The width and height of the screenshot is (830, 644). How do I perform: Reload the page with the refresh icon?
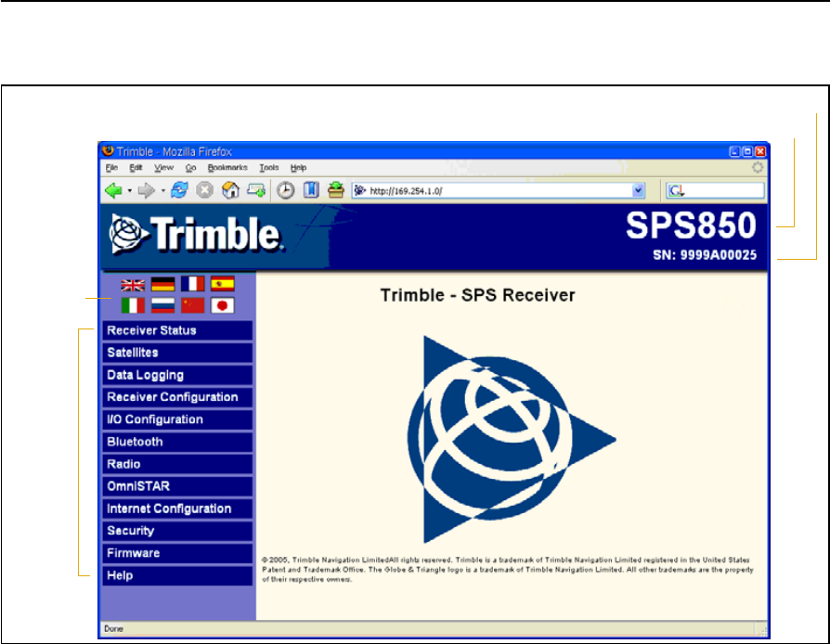[179, 190]
